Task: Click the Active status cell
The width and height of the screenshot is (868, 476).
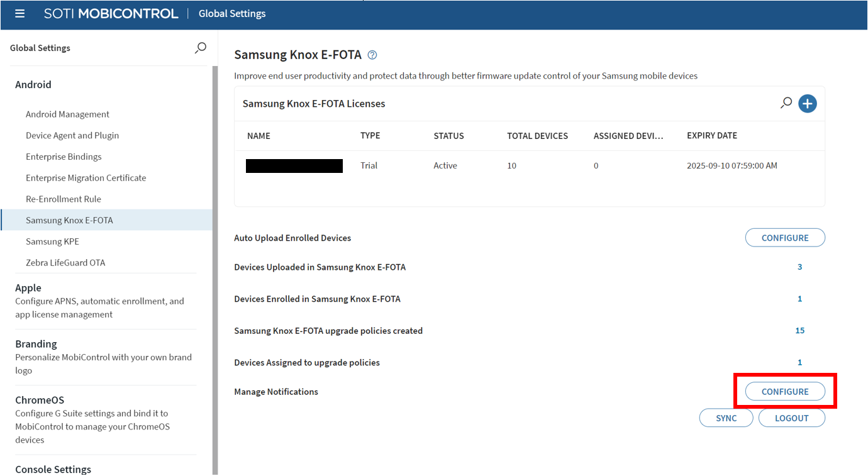Action: click(x=445, y=165)
